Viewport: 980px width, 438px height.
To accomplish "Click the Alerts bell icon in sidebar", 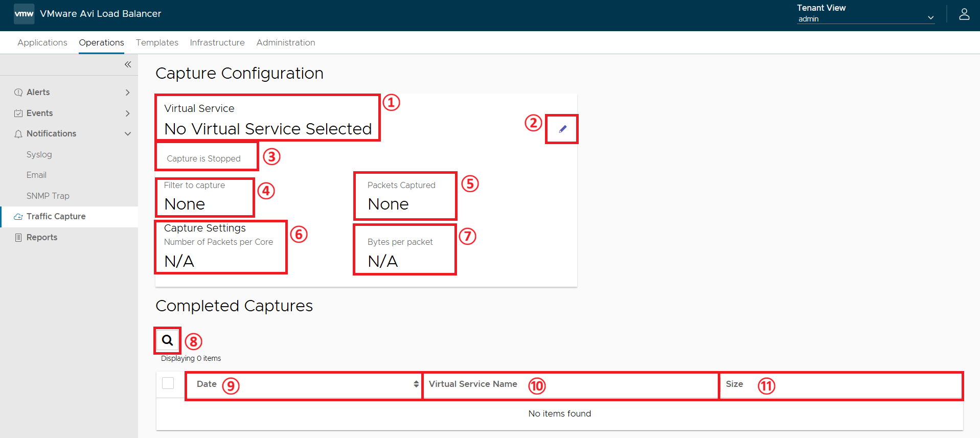I will 18,92.
